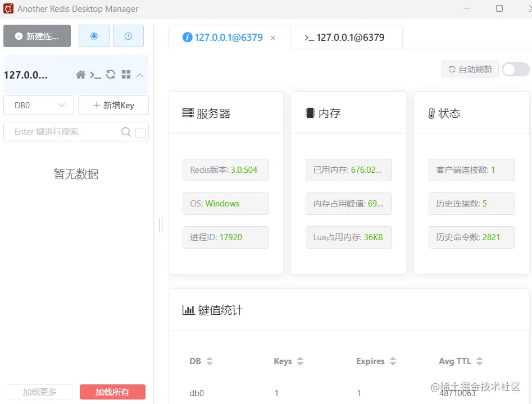Click the memory chip icon beside 内存
The width and height of the screenshot is (532, 404).
tap(310, 113)
